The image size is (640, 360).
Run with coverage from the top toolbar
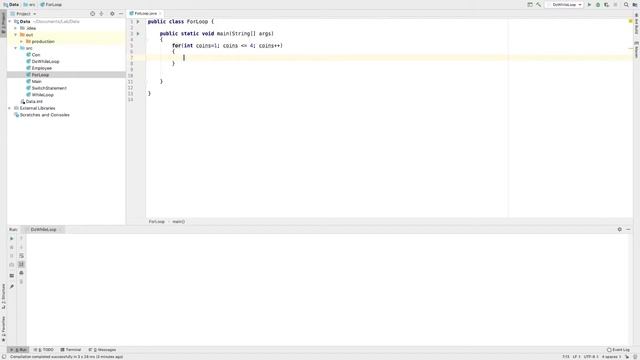click(607, 5)
